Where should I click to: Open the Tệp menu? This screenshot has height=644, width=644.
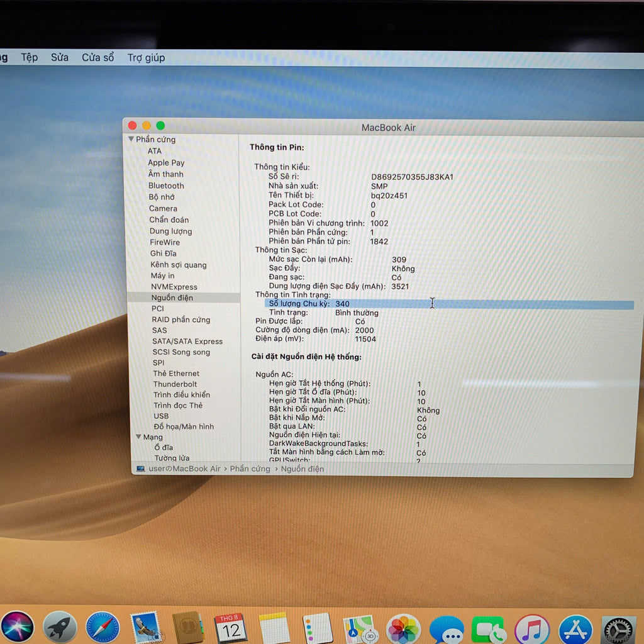pyautogui.click(x=29, y=57)
